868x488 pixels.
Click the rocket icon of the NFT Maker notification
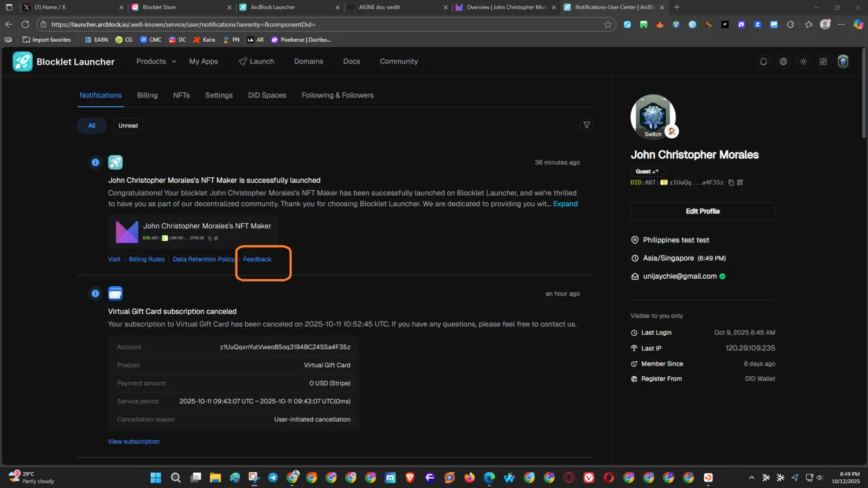click(x=116, y=162)
